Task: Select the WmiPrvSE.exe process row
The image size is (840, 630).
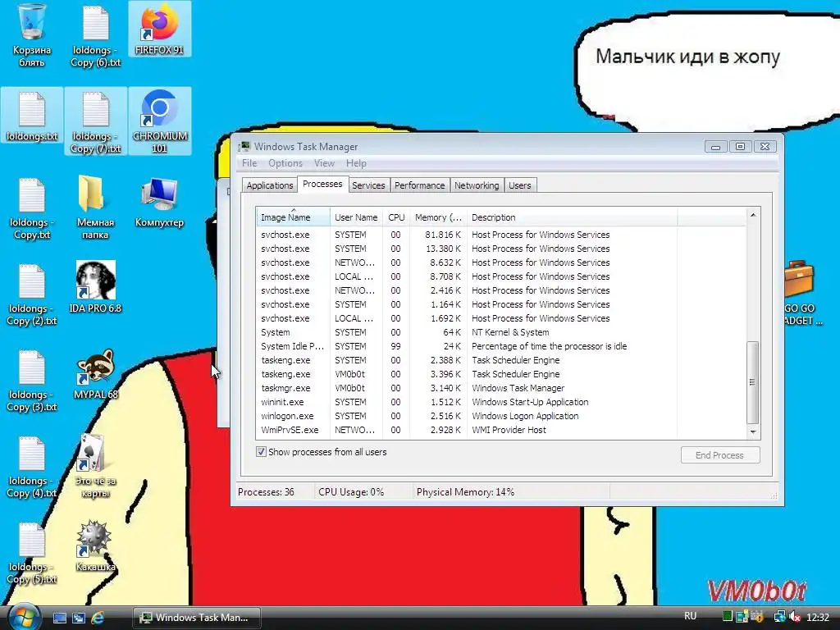Action: click(501, 430)
